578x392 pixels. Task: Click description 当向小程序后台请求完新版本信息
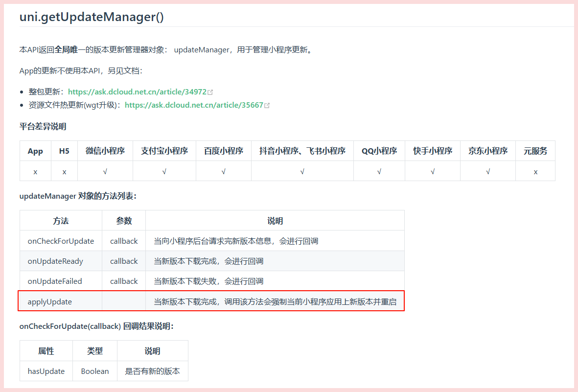(236, 241)
